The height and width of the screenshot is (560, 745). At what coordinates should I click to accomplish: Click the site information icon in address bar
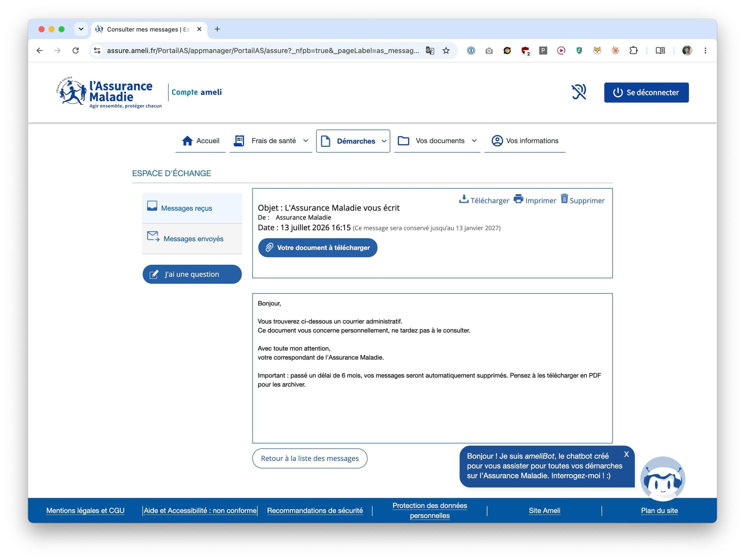click(97, 51)
